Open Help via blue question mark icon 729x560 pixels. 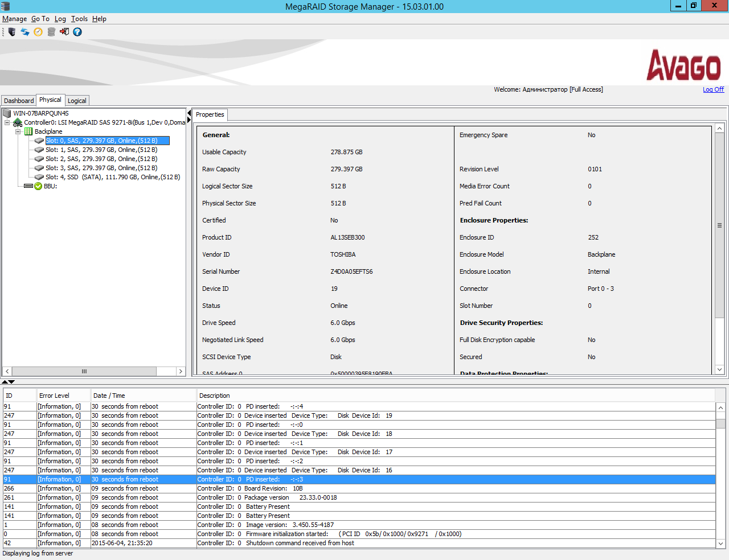(77, 32)
